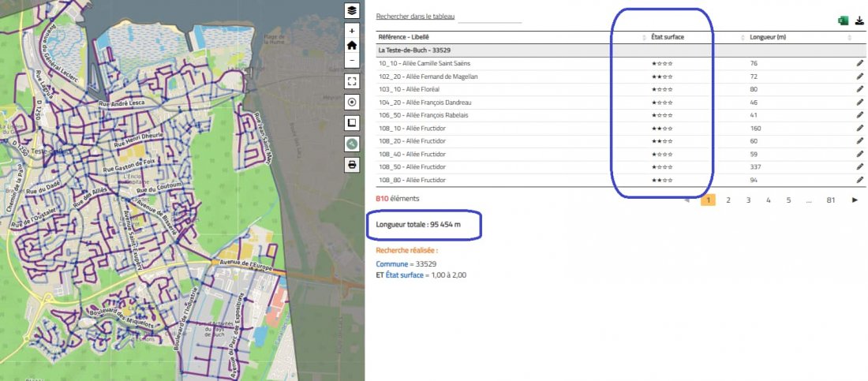Jump to last page 81
This screenshot has height=381, width=868.
(x=830, y=200)
